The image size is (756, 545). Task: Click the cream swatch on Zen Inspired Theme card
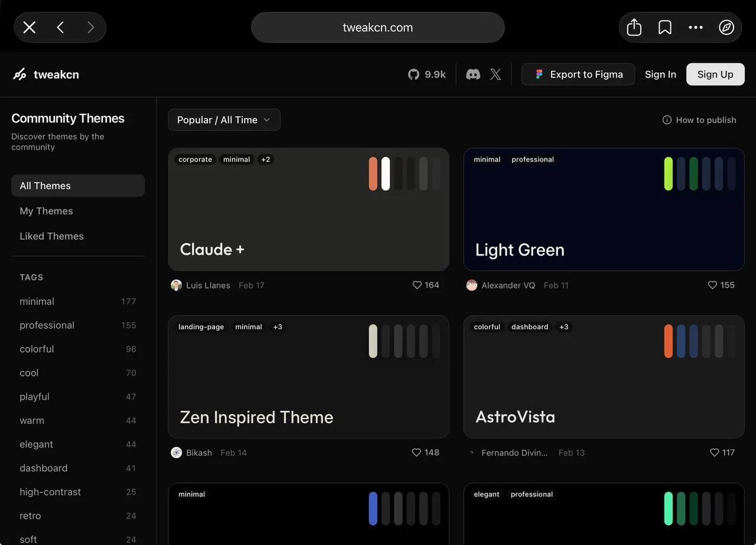373,341
